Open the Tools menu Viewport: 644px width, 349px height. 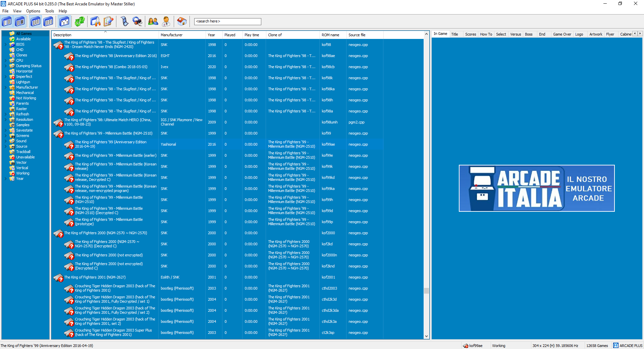tap(50, 11)
